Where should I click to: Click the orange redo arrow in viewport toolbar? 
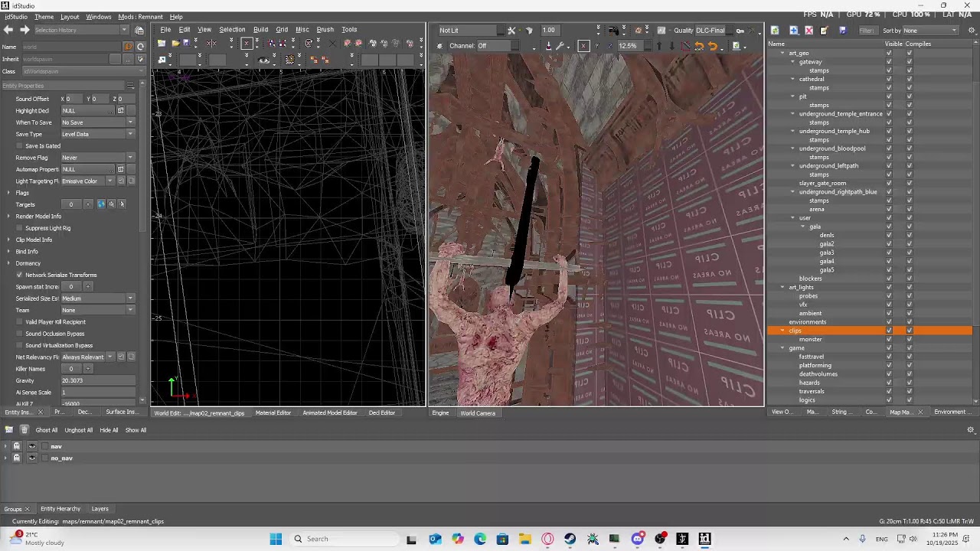(x=713, y=46)
